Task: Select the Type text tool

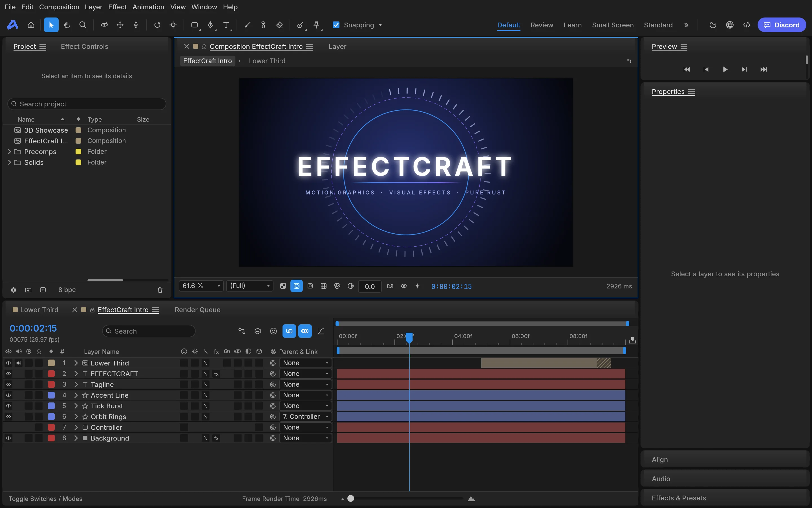Action: point(226,25)
